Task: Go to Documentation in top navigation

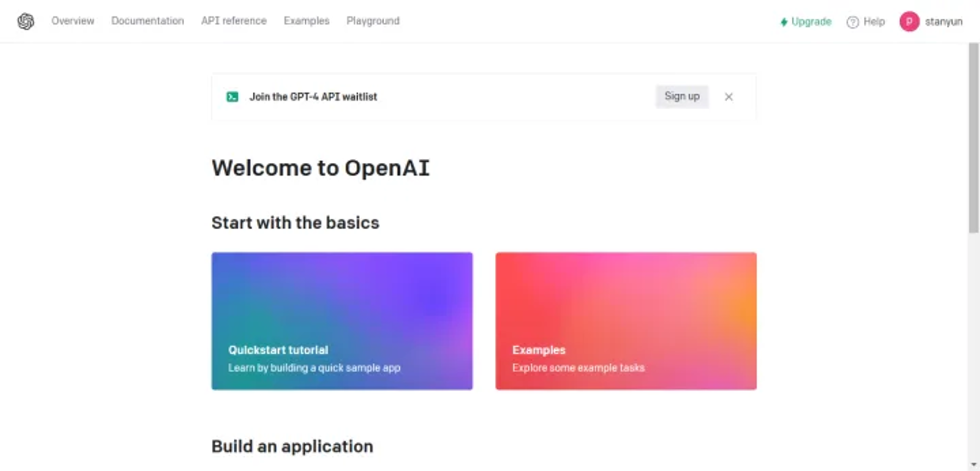Action: pos(147,21)
